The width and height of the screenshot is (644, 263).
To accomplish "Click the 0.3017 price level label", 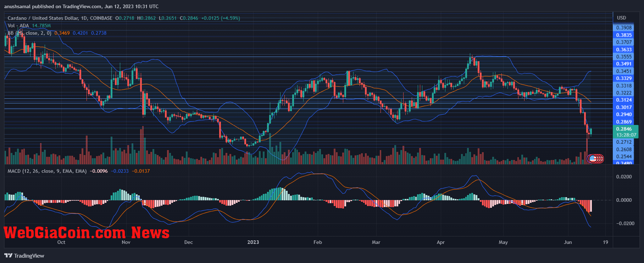I will (624, 107).
